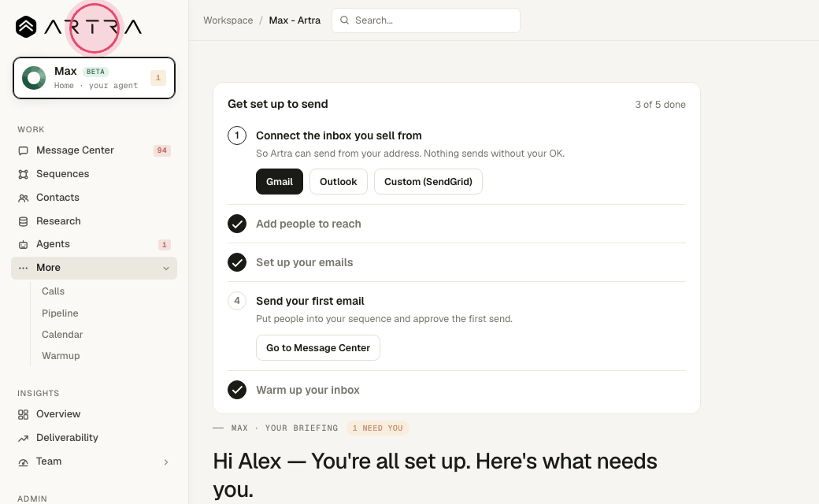819x504 pixels.
Task: Toggle the checkmark for Set up your emails
Action: pyautogui.click(x=237, y=262)
